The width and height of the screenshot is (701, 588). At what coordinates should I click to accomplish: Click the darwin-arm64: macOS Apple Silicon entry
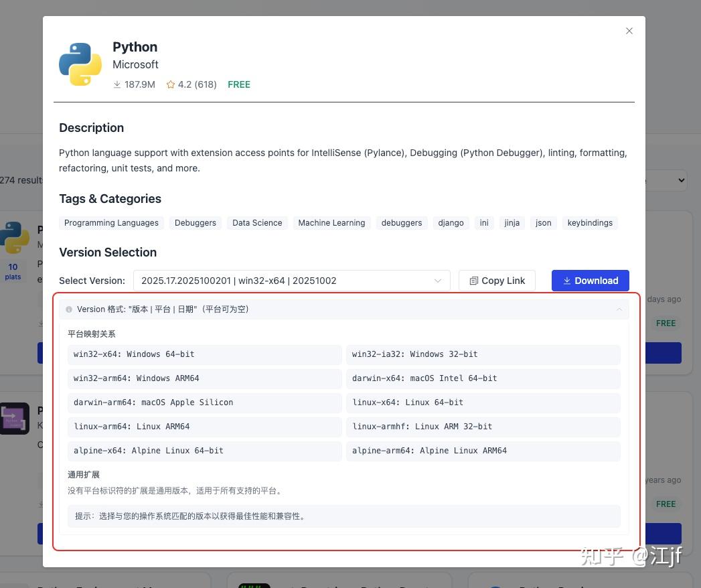(205, 402)
